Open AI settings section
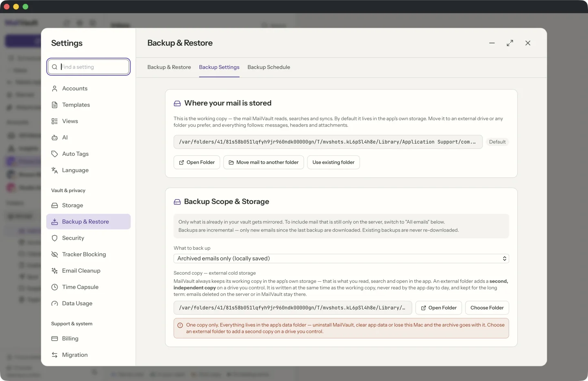Image resolution: width=588 pixels, height=381 pixels. [88, 137]
